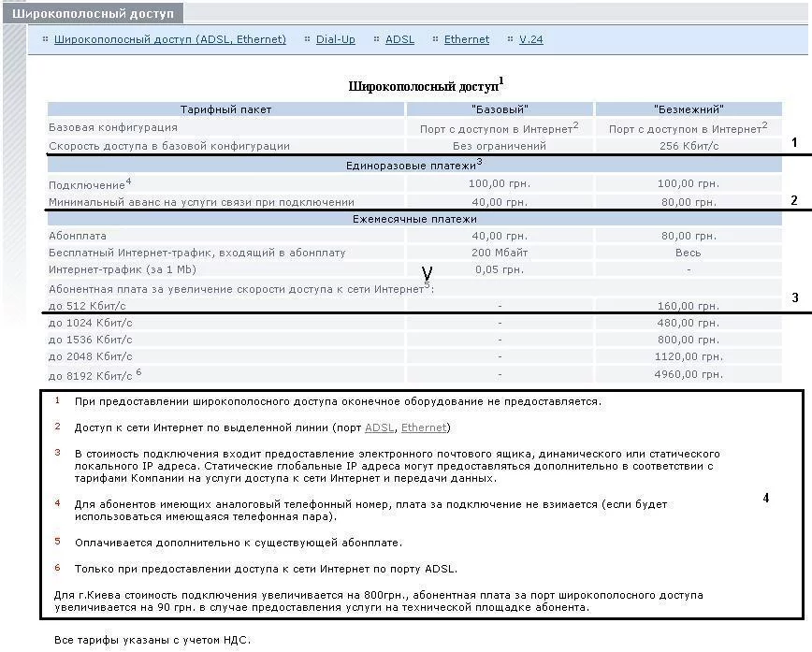This screenshot has height=652, width=812.
Task: Follow the V.24 navigation link
Action: [x=531, y=39]
